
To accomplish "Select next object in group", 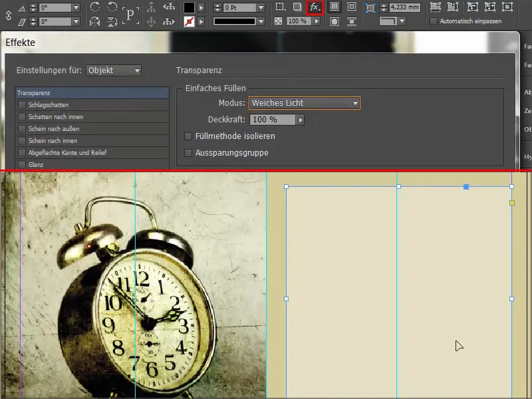I will point(169,22).
